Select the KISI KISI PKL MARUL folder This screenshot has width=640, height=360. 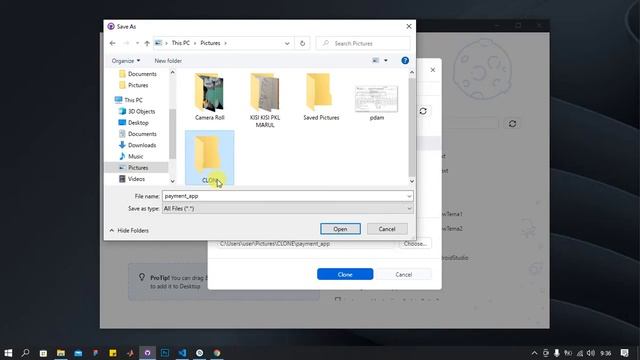(265, 100)
